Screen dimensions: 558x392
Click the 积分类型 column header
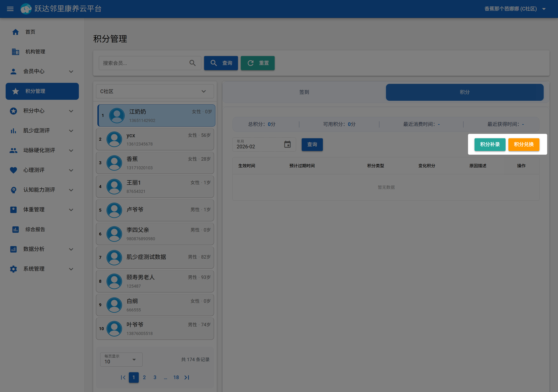(375, 166)
